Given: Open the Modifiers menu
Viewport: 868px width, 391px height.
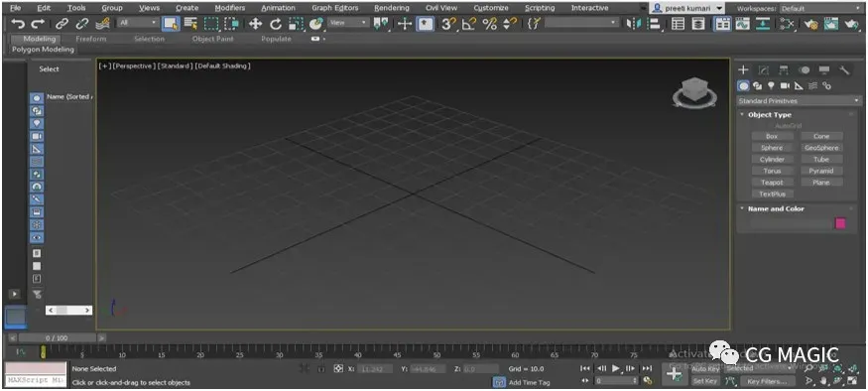Looking at the screenshot, I should pyautogui.click(x=230, y=8).
